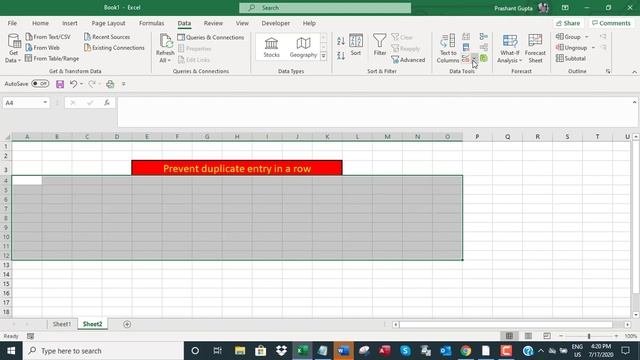The height and width of the screenshot is (360, 640).
Task: Click the Remove Duplicates icon
Action: pos(466,48)
